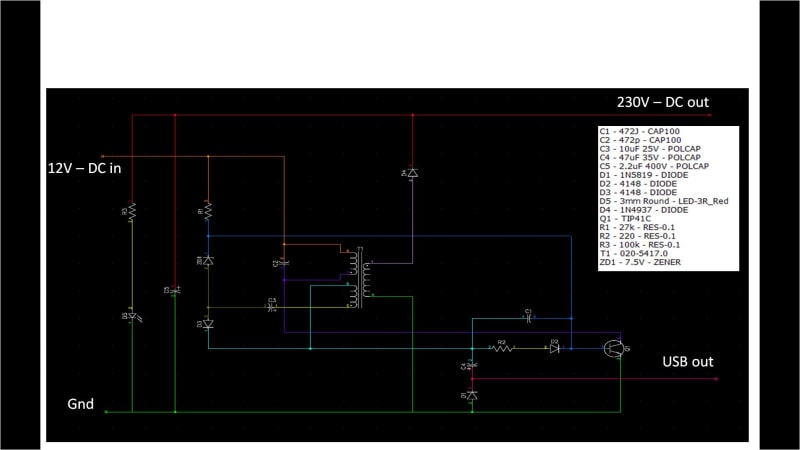The width and height of the screenshot is (800, 450).
Task: Select the R2 resistor symbol
Action: click(502, 348)
